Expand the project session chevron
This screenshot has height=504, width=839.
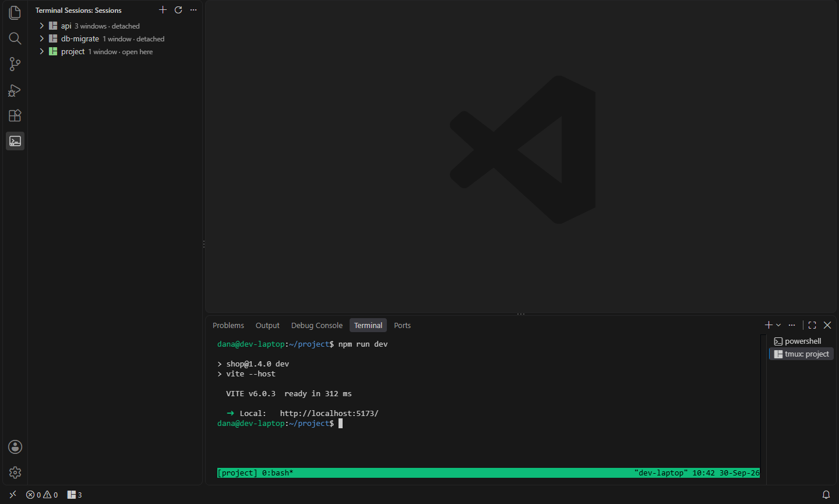coord(42,52)
